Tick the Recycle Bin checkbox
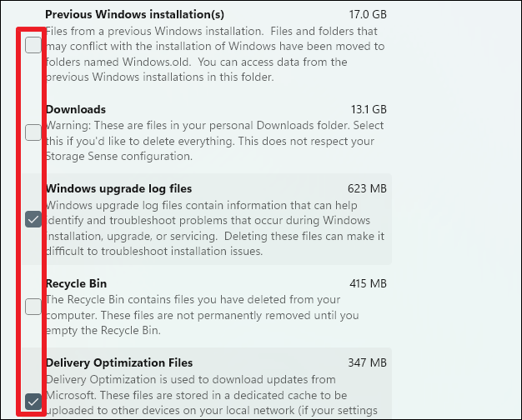Screen dimensions: 522x420 coord(33,307)
